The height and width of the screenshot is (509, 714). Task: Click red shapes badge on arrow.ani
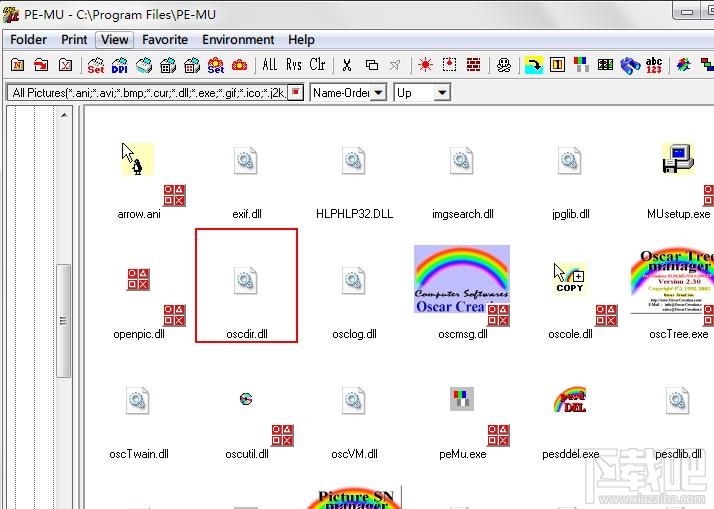pyautogui.click(x=174, y=195)
